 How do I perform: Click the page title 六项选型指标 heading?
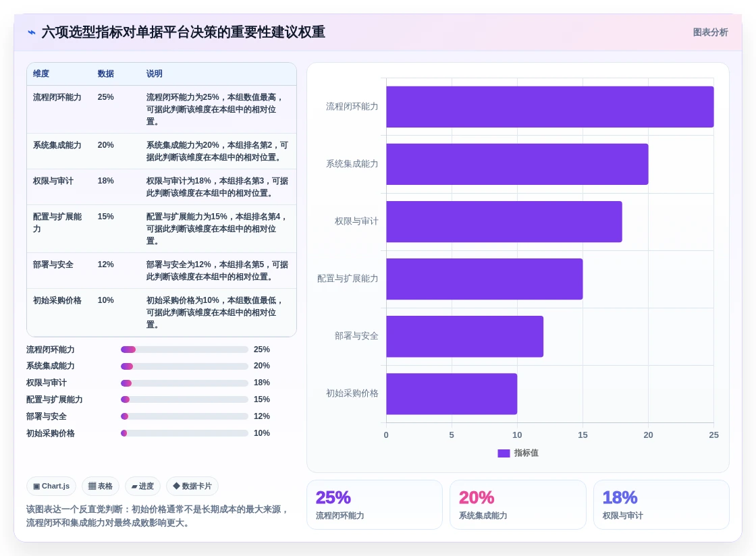[183, 32]
